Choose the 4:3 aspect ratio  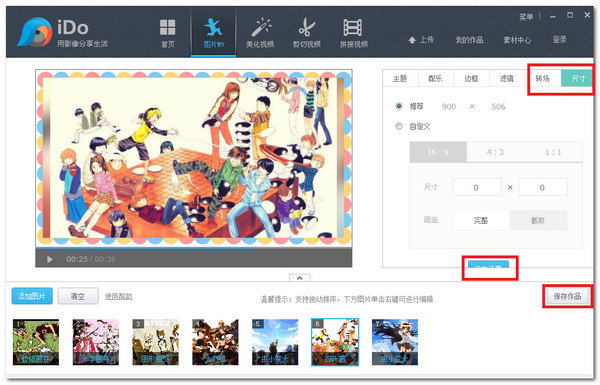(496, 152)
